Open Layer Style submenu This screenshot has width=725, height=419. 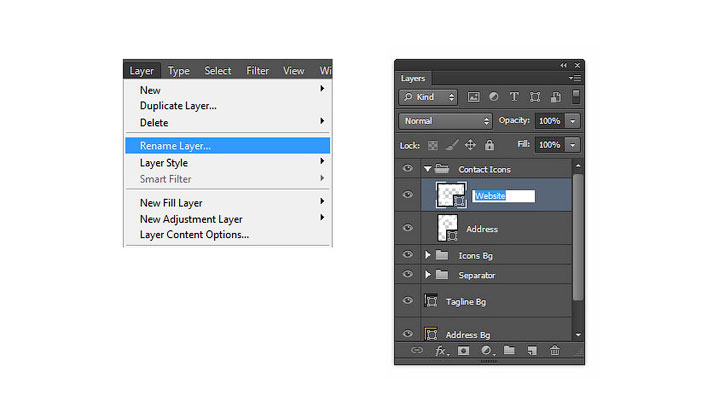point(227,163)
